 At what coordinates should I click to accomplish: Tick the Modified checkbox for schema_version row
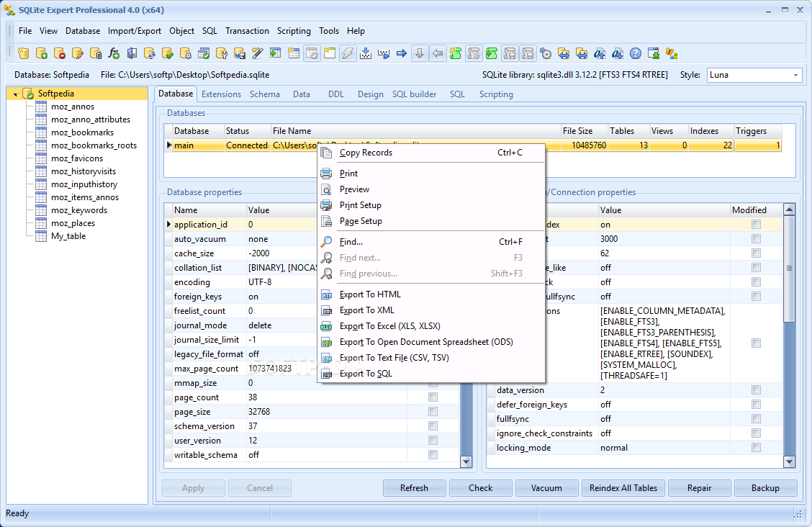[433, 426]
